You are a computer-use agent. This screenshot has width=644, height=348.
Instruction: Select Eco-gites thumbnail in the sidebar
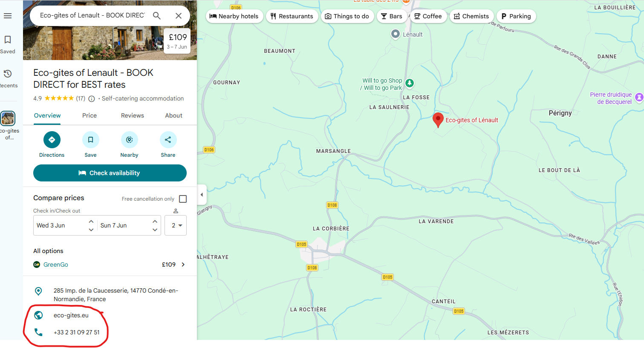[8, 118]
